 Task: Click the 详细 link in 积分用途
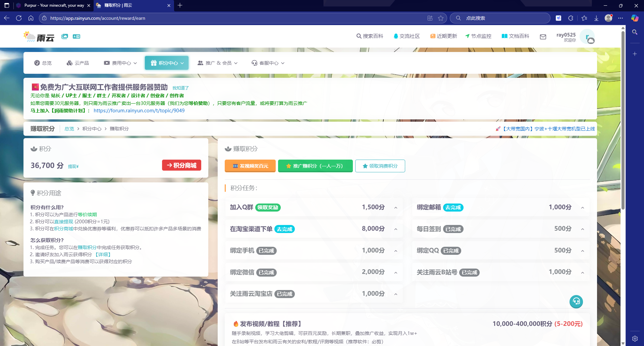point(103,254)
